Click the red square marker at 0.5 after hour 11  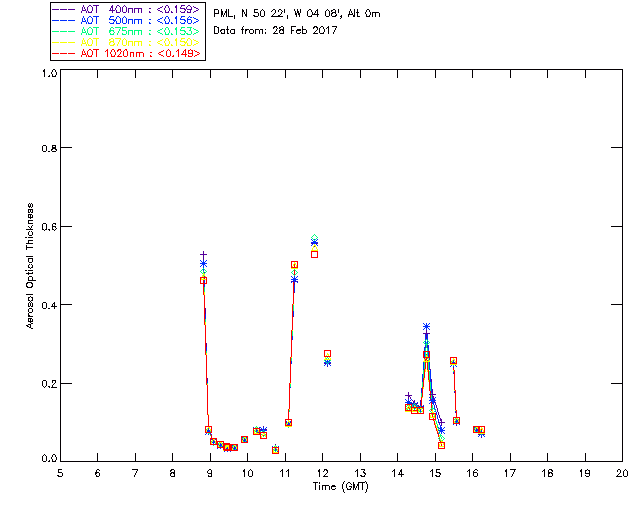pyautogui.click(x=294, y=265)
